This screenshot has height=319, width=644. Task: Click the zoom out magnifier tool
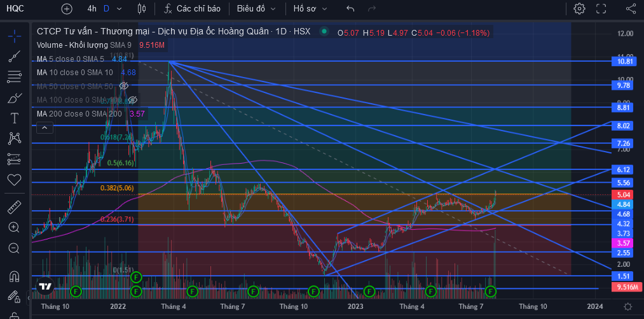[x=15, y=248]
